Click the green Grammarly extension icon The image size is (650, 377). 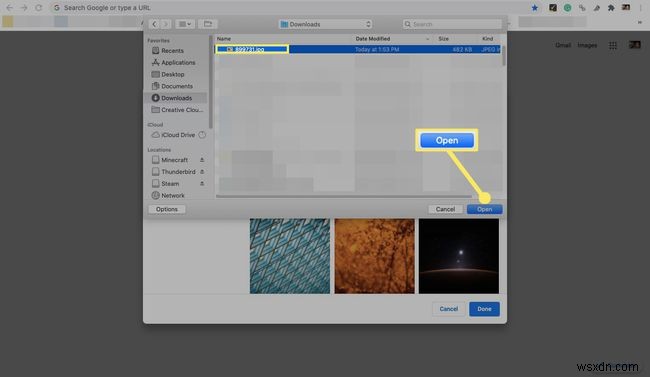click(x=568, y=7)
